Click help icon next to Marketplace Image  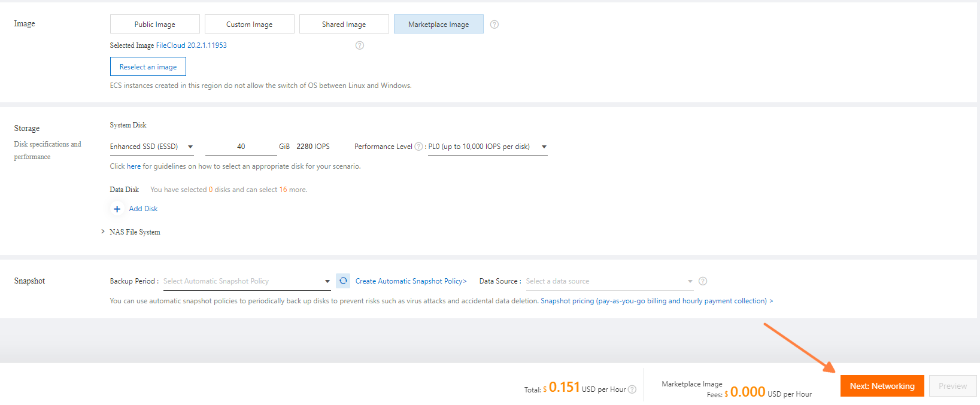[494, 25]
